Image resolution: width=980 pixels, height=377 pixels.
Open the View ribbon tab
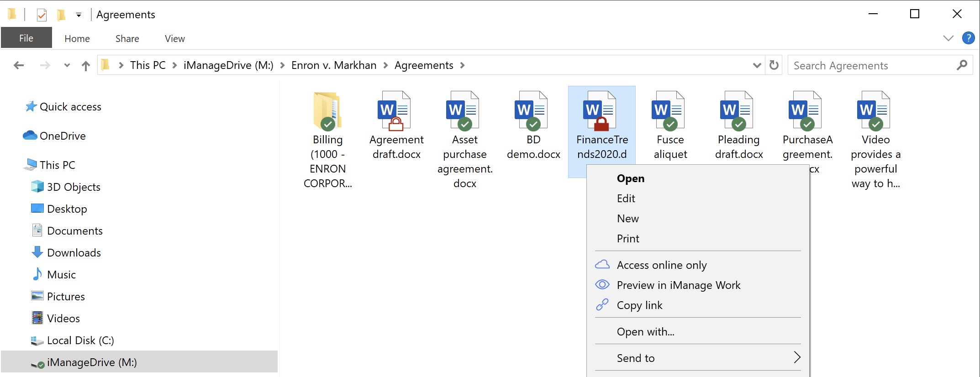[175, 39]
